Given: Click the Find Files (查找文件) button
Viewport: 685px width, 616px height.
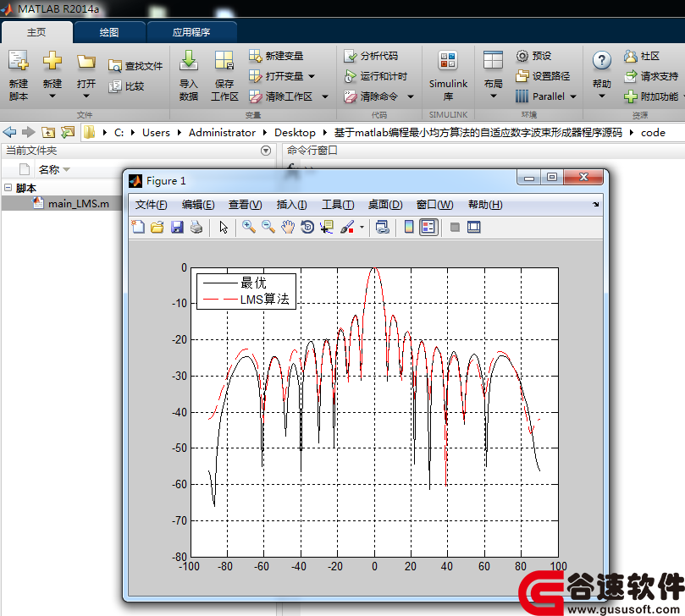Looking at the screenshot, I should tap(135, 66).
